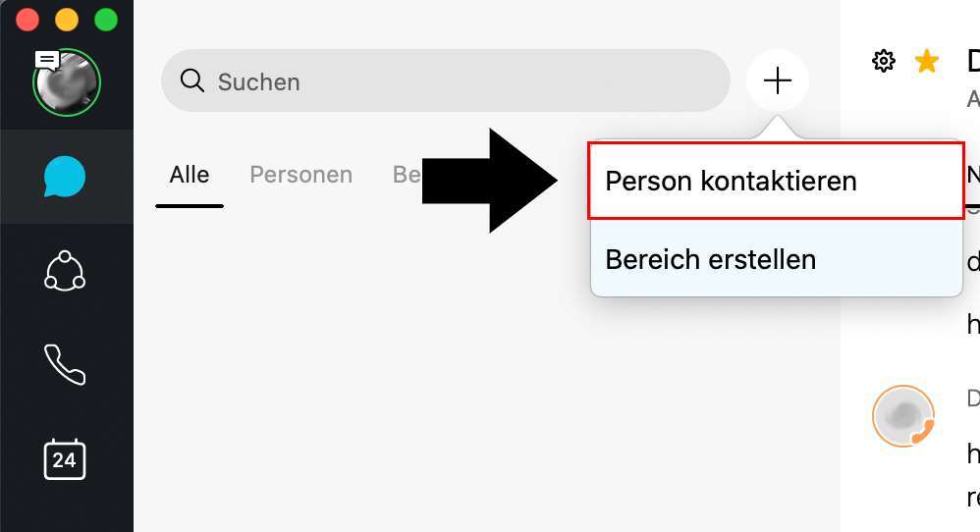Open the Teams view in sidebar
The height and width of the screenshot is (532, 980).
[x=65, y=271]
